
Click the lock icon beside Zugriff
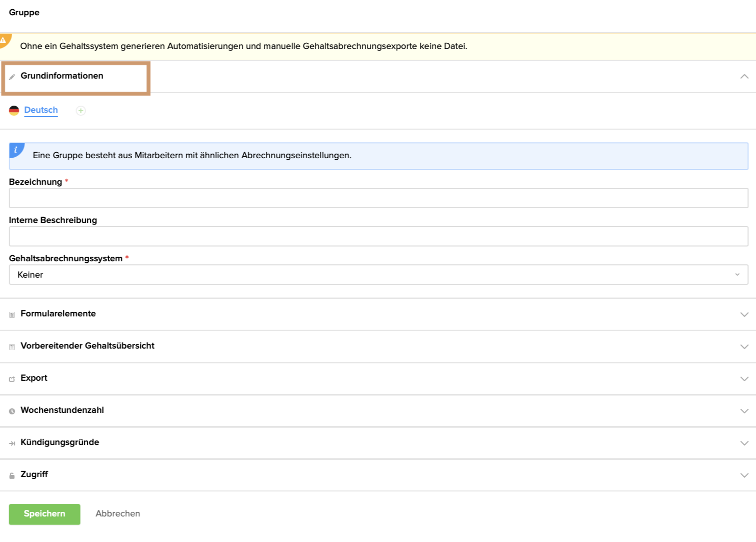tap(12, 476)
